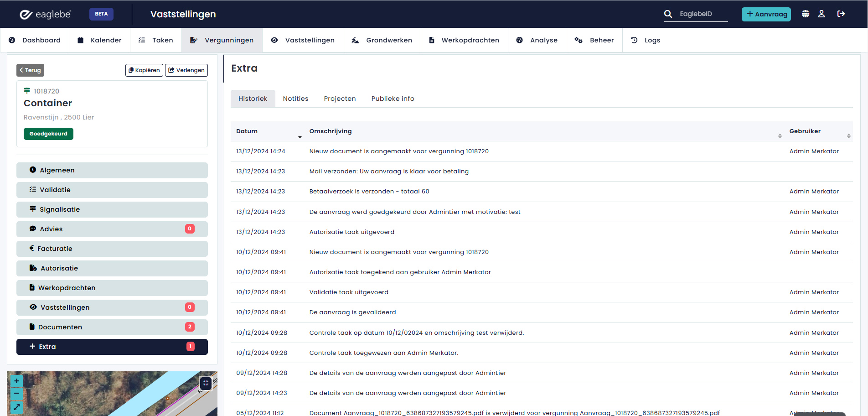Click date '09/12/2024 14:28'
Screen dimensions: 868x416
[x=262, y=373]
